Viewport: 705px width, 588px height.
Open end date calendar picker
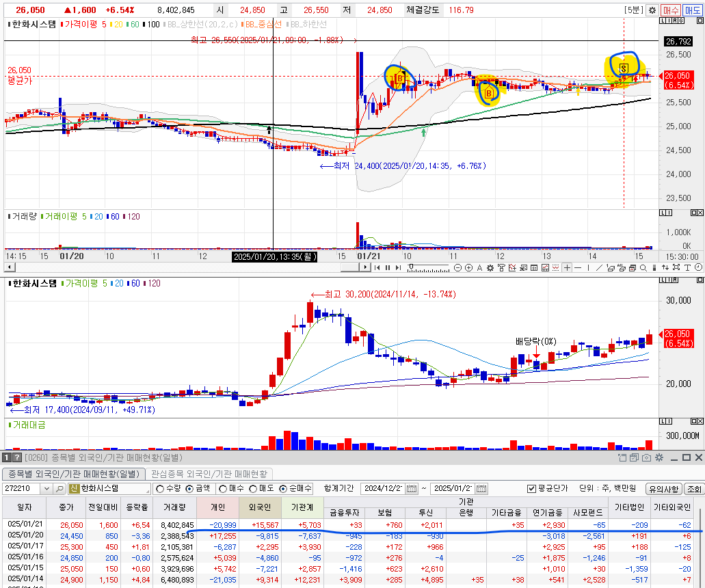coord(481,489)
